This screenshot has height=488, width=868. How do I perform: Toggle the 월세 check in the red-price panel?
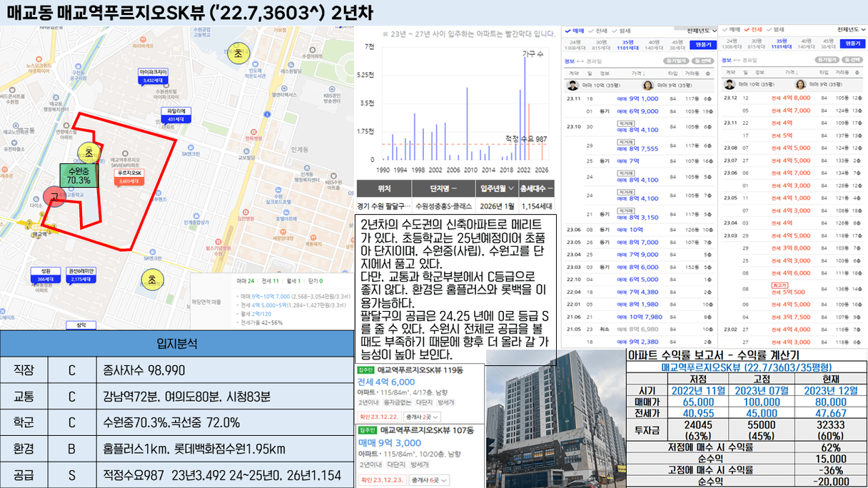click(776, 30)
